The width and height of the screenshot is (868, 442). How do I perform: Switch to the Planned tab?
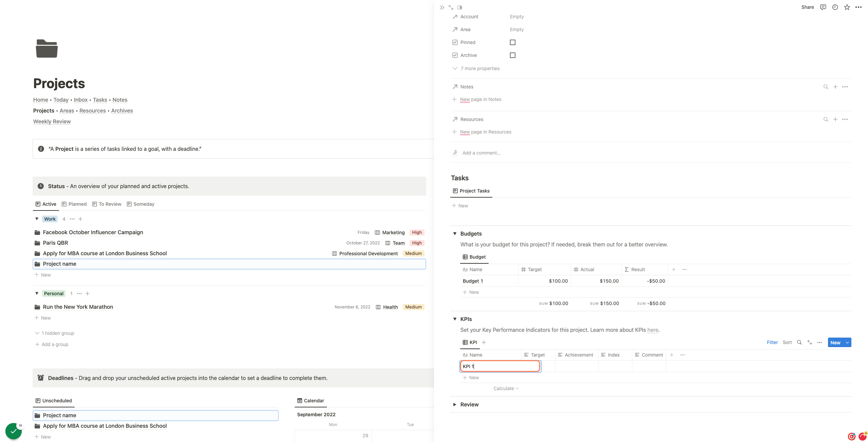pos(74,204)
